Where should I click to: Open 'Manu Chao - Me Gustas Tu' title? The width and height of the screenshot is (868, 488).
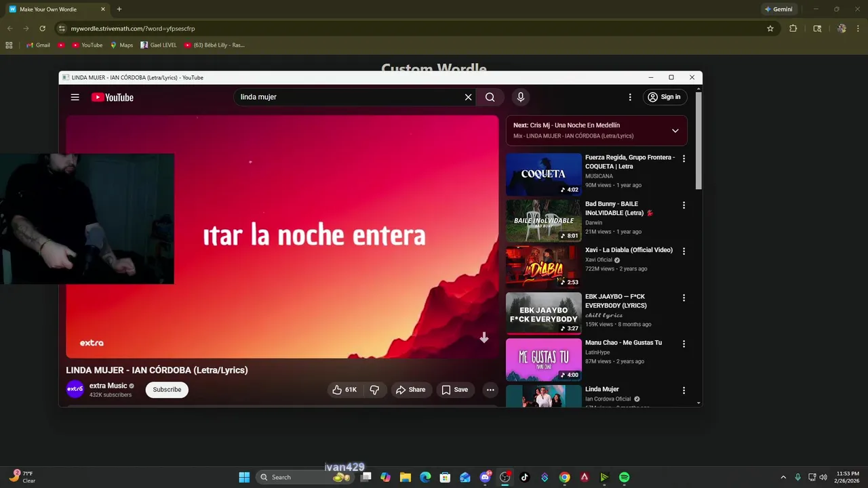pyautogui.click(x=623, y=343)
